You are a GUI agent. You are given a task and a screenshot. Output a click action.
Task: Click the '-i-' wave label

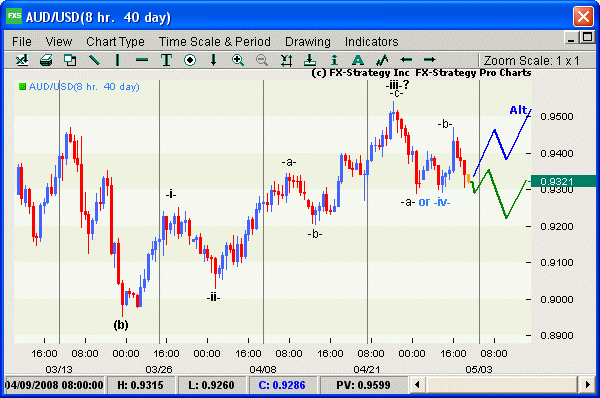[171, 194]
